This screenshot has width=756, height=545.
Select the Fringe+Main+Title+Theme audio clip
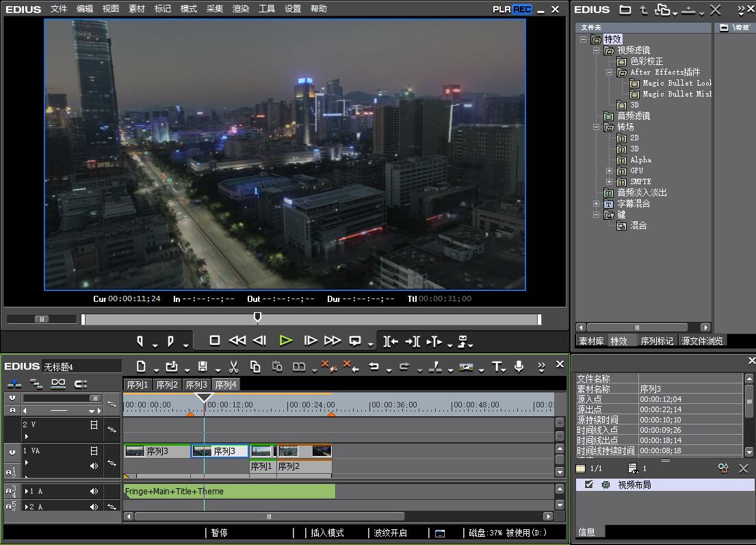pyautogui.click(x=229, y=491)
